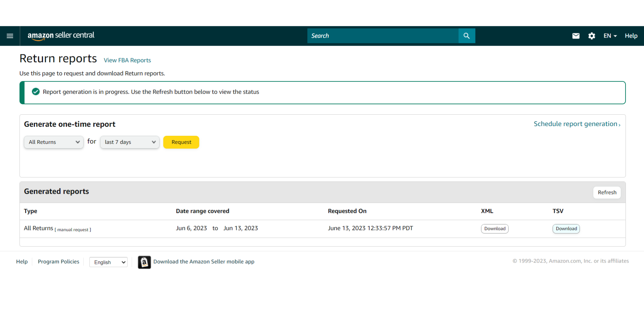The height and width of the screenshot is (314, 644).
Task: Click the XML column header
Action: point(487,211)
